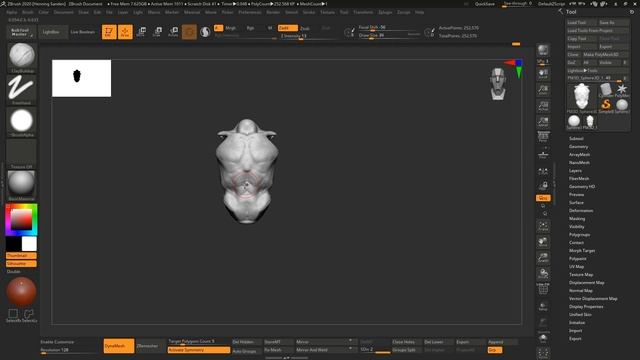
Task: Click right shelf Rotate view icon
Action: 543,273
